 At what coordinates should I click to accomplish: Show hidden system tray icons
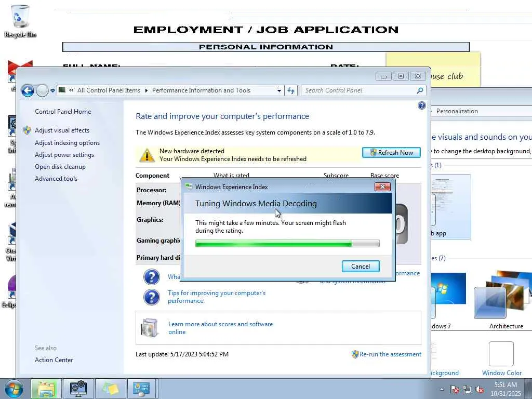(x=442, y=390)
